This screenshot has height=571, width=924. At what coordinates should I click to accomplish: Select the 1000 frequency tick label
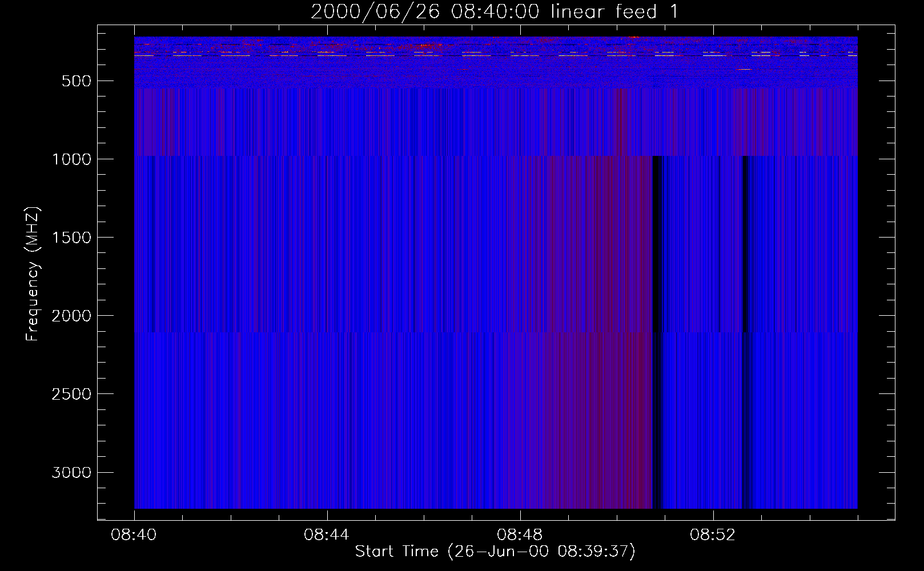[x=71, y=159]
